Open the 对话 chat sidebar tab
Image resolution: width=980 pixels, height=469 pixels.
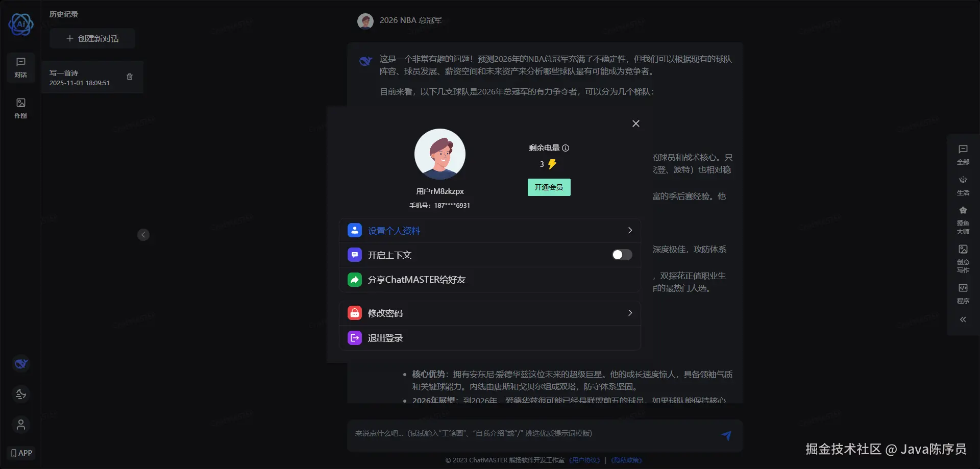[21, 67]
